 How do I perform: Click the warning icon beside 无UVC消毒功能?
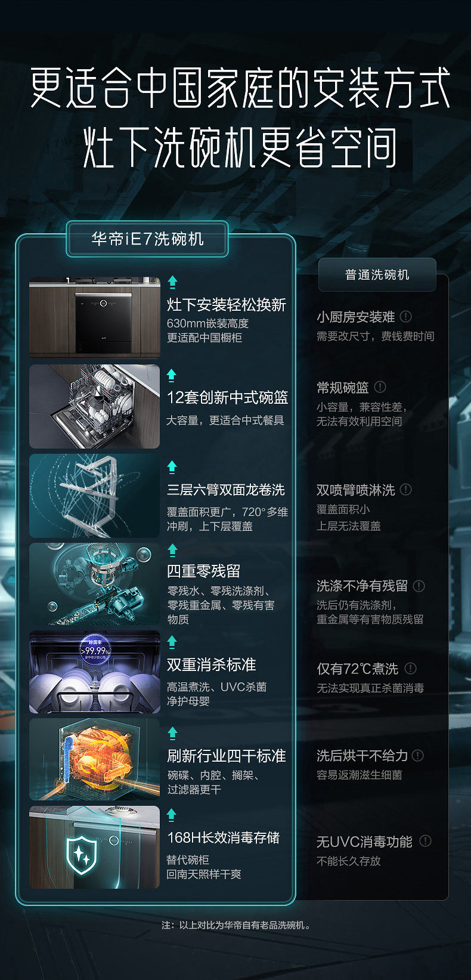pyautogui.click(x=425, y=840)
